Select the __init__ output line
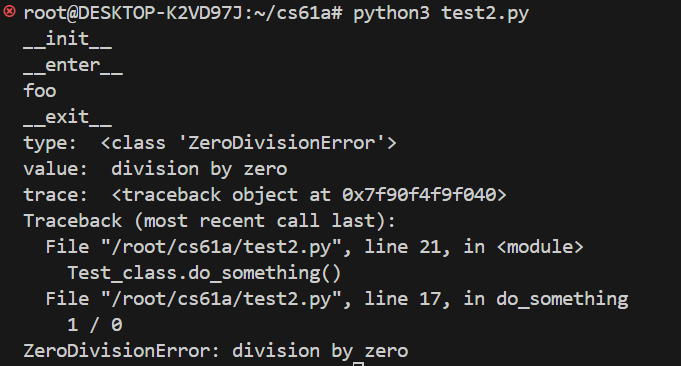 coord(68,40)
